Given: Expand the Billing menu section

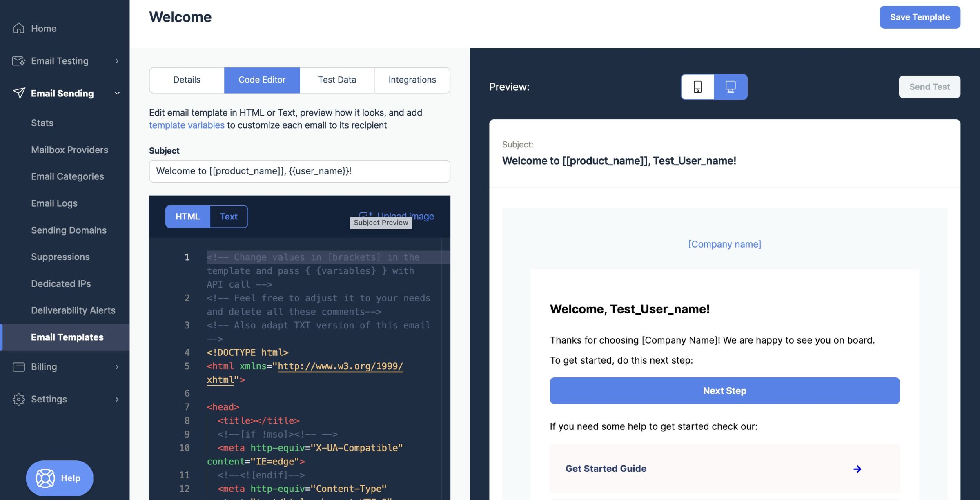Looking at the screenshot, I should coord(65,366).
